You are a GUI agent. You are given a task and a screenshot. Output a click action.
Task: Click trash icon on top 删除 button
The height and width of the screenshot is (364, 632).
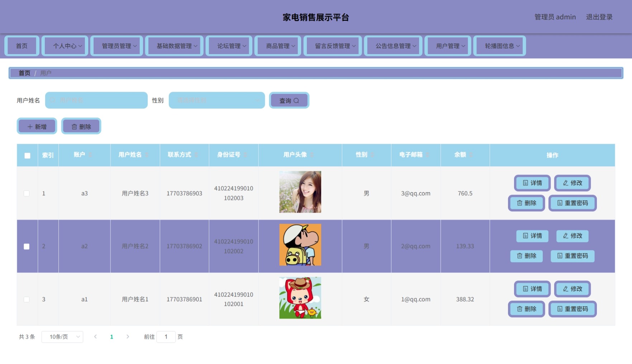tap(74, 126)
